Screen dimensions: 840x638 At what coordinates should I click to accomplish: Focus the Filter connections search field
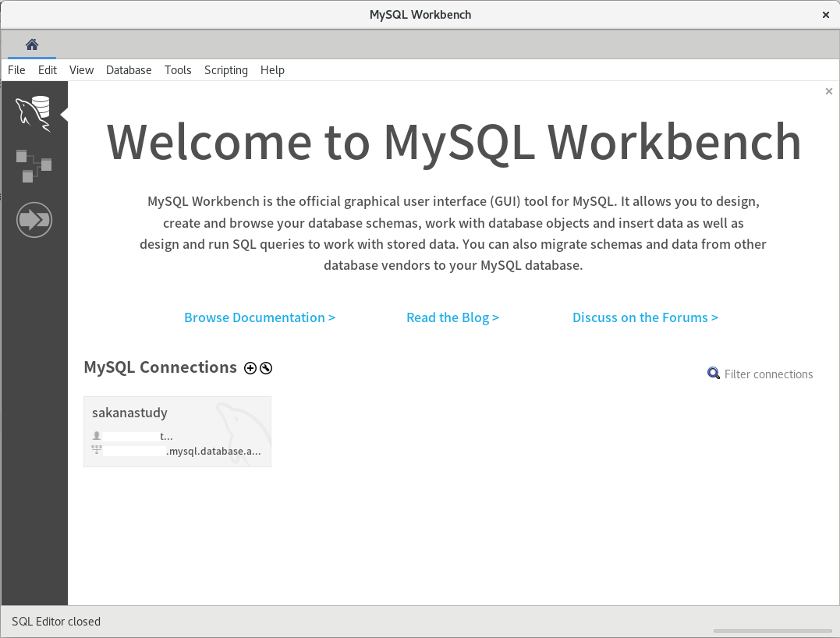coord(768,374)
